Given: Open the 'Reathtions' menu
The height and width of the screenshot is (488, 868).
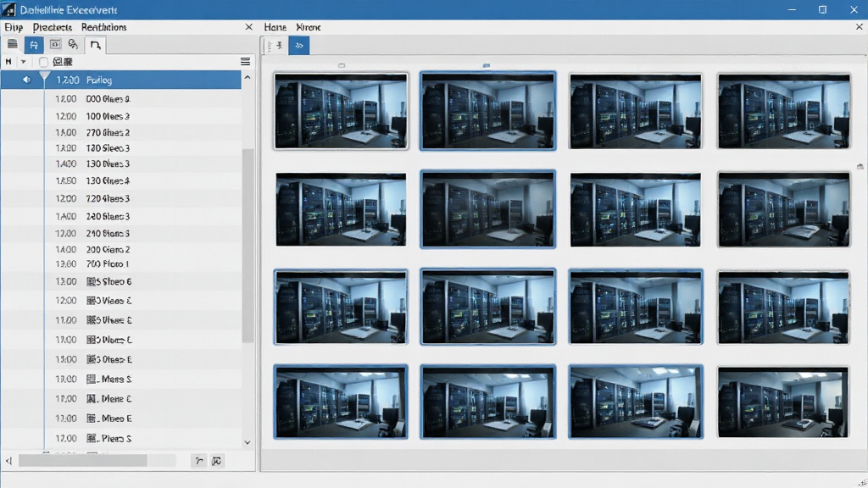Looking at the screenshot, I should pos(103,27).
